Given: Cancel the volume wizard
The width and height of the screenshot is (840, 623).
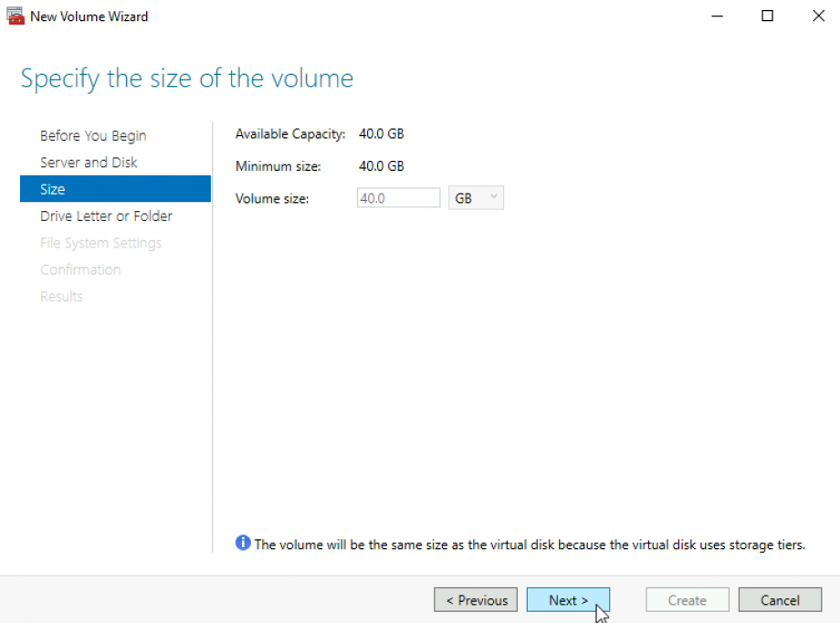Looking at the screenshot, I should [780, 600].
